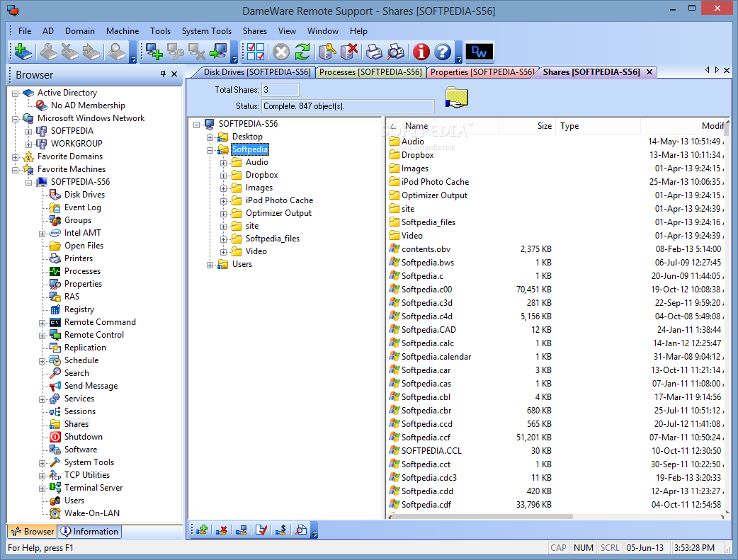Open the AD menu

point(48,31)
